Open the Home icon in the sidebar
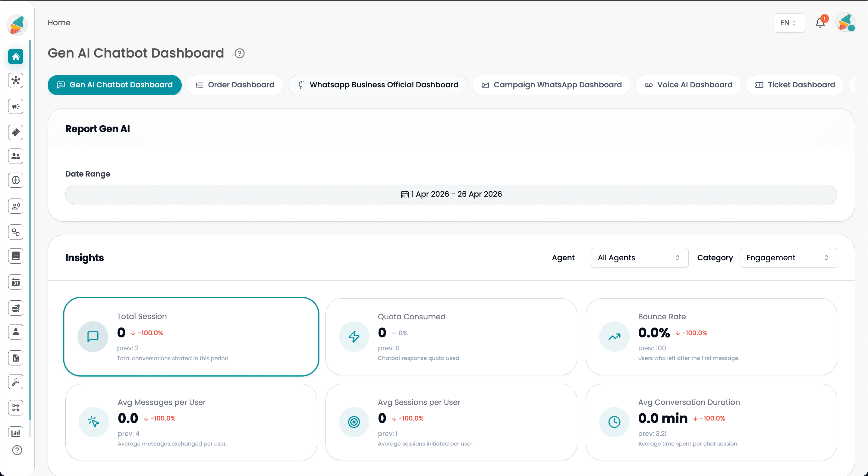Viewport: 868px width, 476px height. pyautogui.click(x=16, y=56)
